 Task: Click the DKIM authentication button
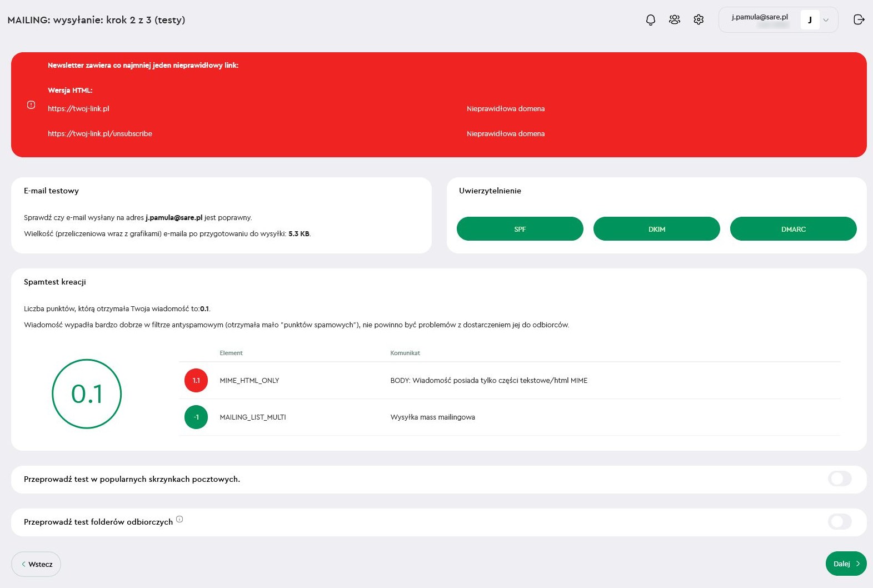(x=656, y=229)
